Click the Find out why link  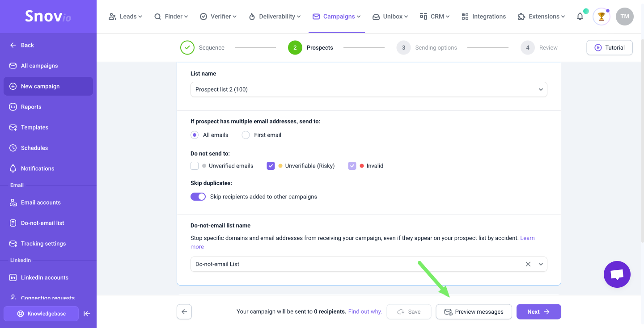point(365,311)
